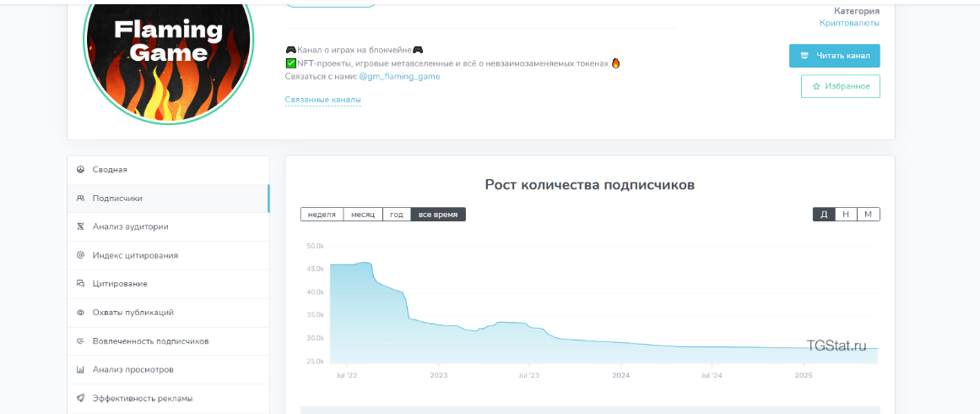Click the 50.0k y-axis value
The image size is (980, 414).
[x=315, y=246]
